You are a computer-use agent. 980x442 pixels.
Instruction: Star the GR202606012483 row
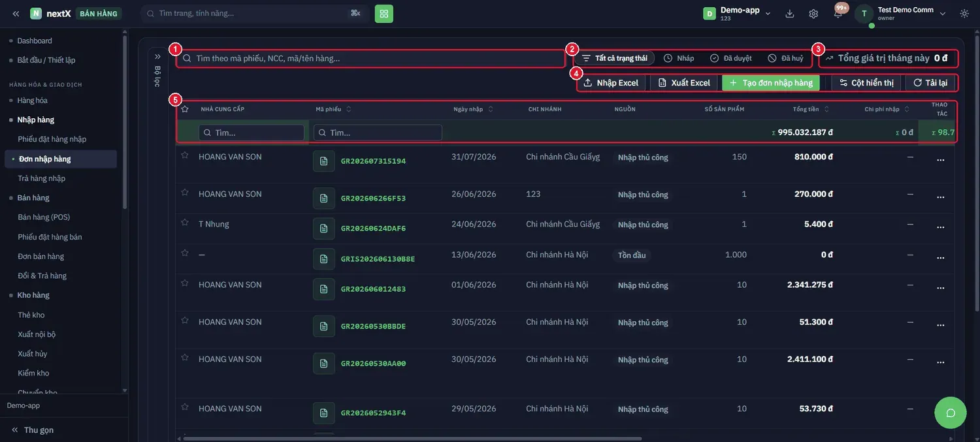(x=185, y=283)
